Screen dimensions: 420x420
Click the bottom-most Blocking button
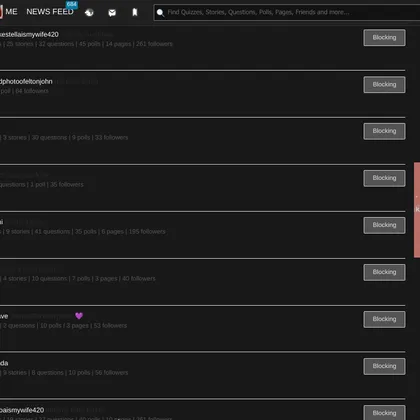coord(384,413)
